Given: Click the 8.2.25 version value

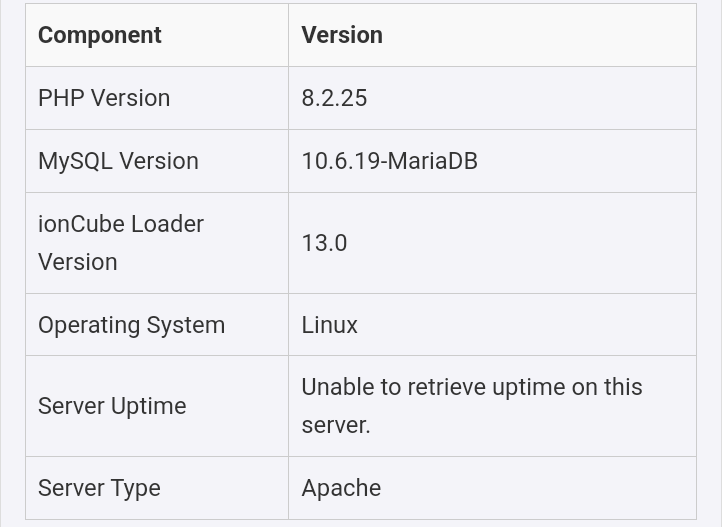Looking at the screenshot, I should (x=334, y=98).
